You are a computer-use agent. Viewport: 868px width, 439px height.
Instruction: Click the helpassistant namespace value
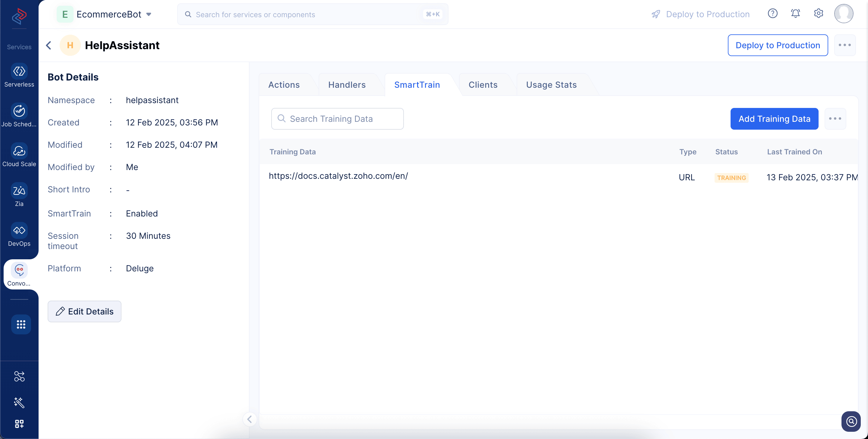(152, 100)
